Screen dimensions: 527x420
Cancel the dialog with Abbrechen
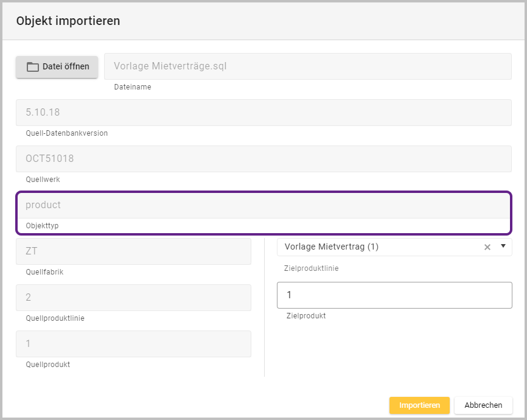pyautogui.click(x=483, y=405)
